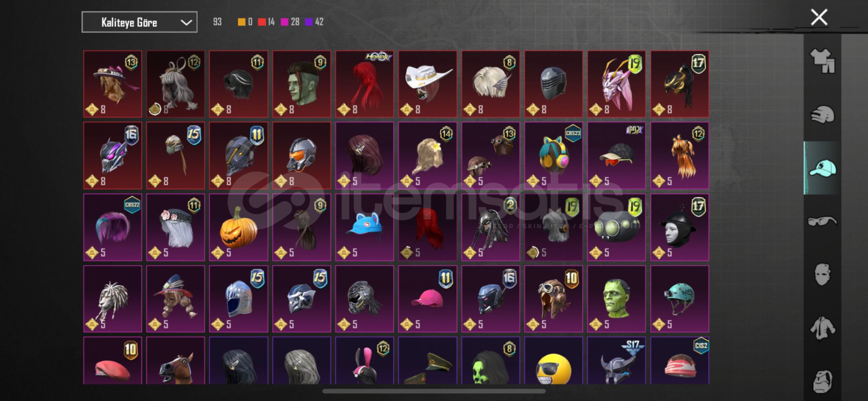The width and height of the screenshot is (868, 401).
Task: Select the helmet category icon in the sidebar
Action: click(822, 115)
